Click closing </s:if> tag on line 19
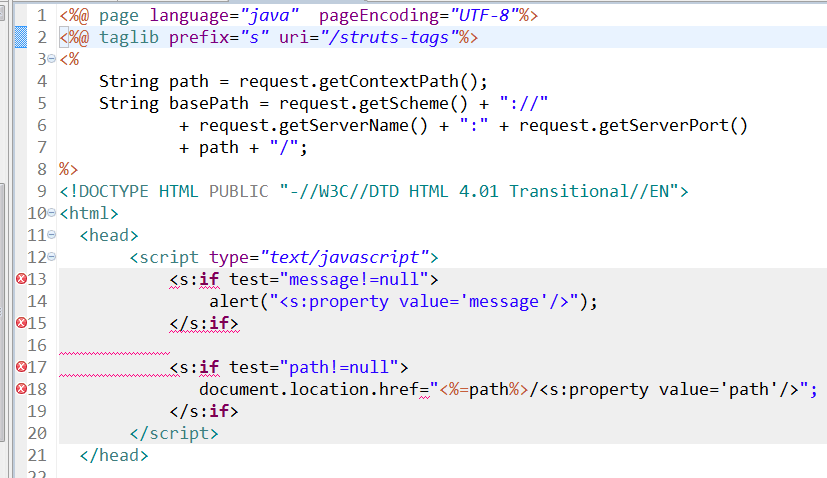Viewport: 827px width, 478px height. tap(204, 411)
